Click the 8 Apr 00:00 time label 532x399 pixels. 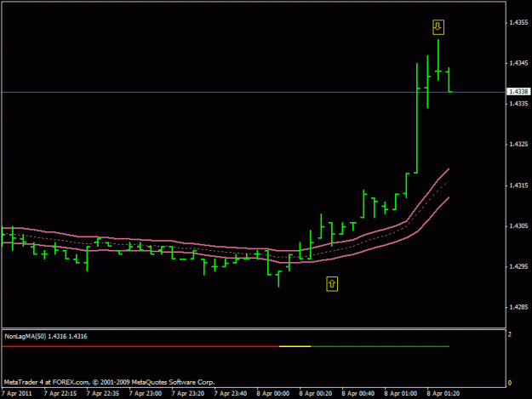pyautogui.click(x=273, y=394)
